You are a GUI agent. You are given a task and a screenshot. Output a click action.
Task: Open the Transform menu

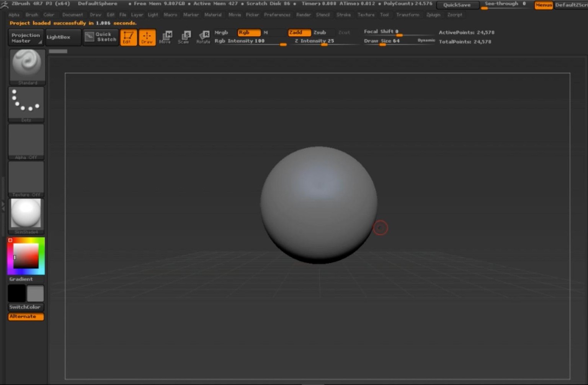coord(408,15)
